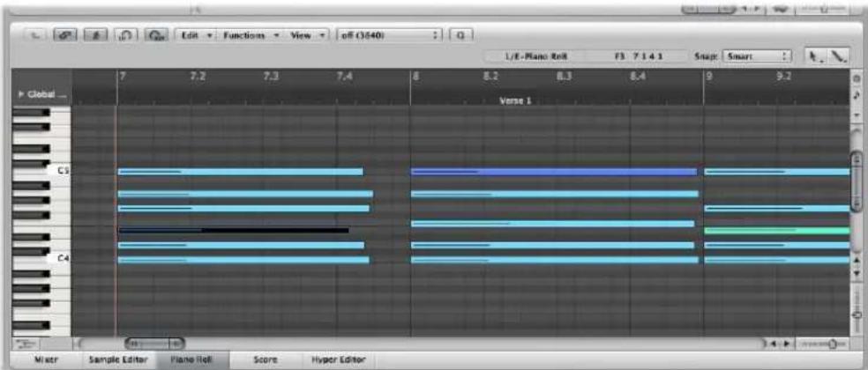Click the small down arrow below note icon
This screenshot has height=370, width=868.
tap(857, 115)
